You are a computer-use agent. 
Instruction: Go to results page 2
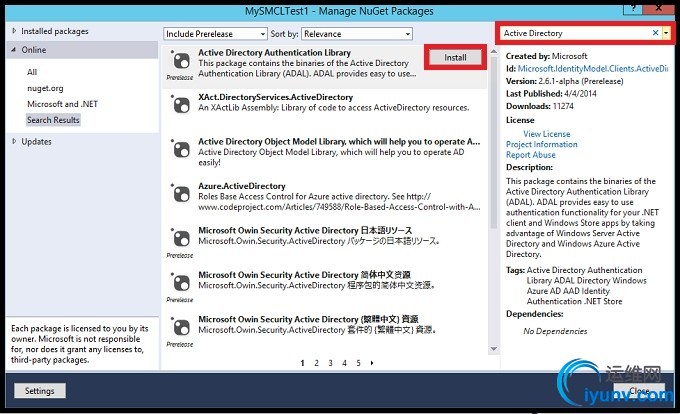pyautogui.click(x=317, y=363)
